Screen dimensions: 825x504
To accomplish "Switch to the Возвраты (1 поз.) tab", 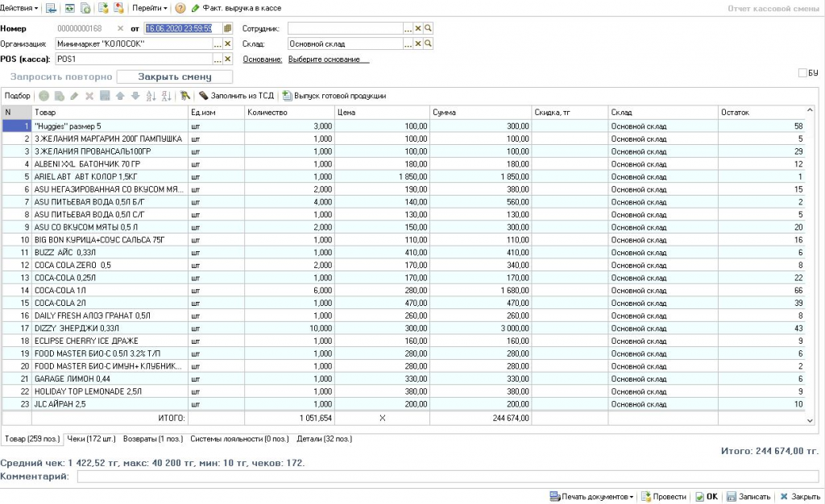I will (153, 439).
